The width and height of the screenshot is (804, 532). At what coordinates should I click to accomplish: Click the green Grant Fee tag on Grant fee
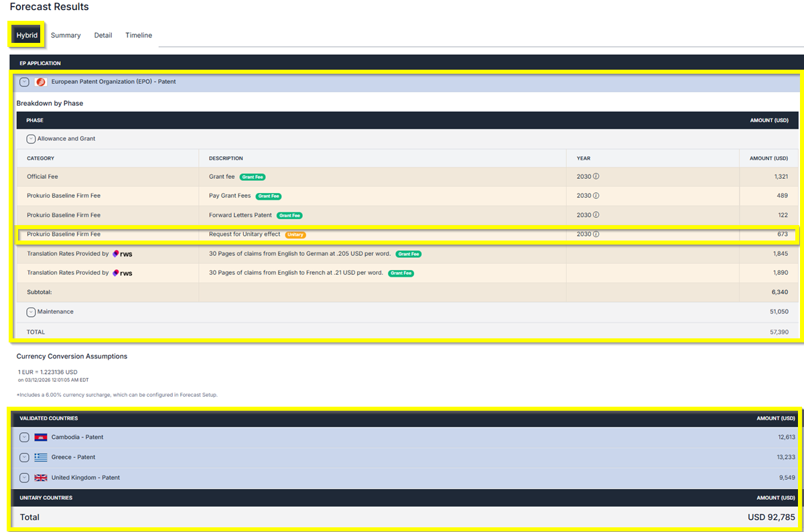tap(253, 178)
